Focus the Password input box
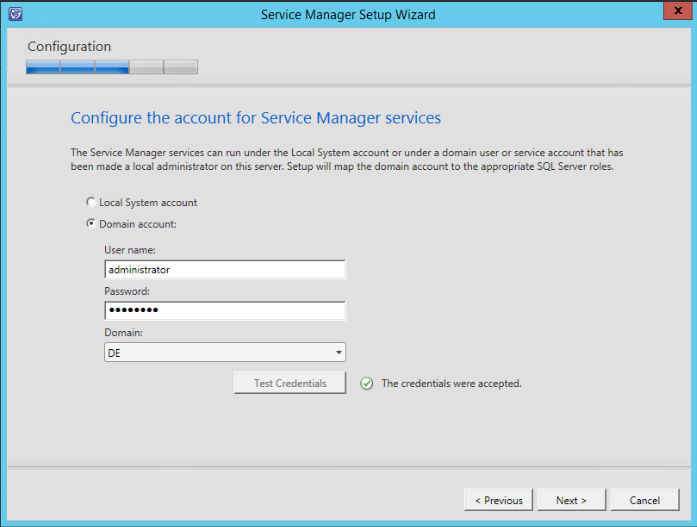The width and height of the screenshot is (697, 527). point(224,311)
